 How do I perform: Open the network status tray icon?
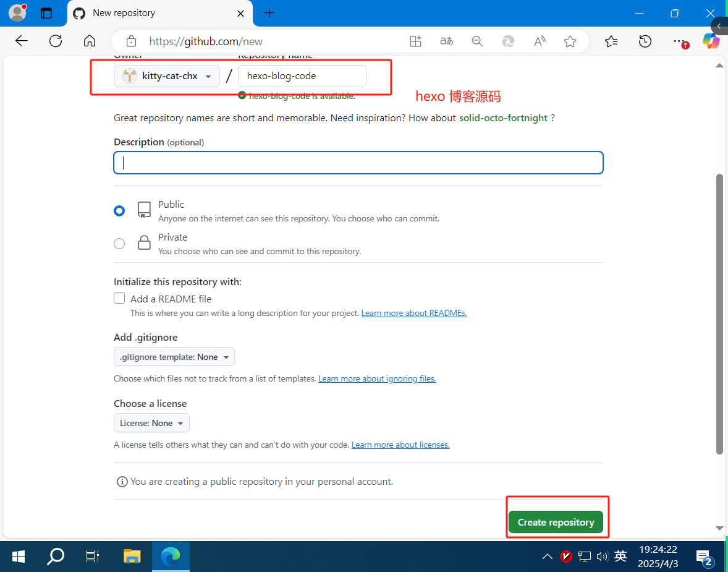[x=584, y=556]
